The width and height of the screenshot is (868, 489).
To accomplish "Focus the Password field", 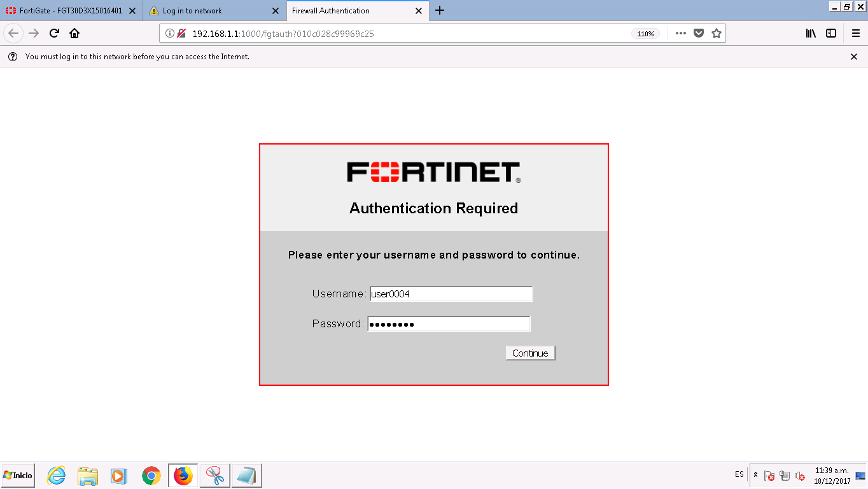I will coord(449,324).
